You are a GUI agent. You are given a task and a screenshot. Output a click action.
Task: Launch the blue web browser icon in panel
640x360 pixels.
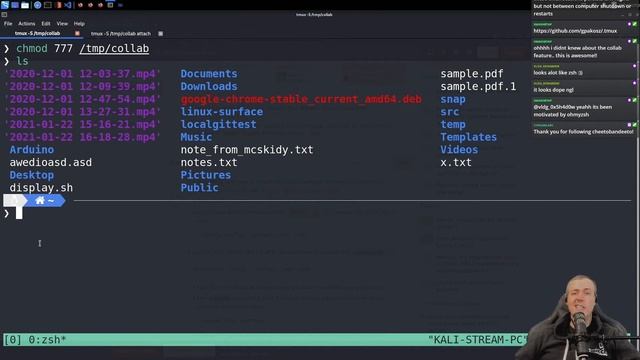point(37,5)
